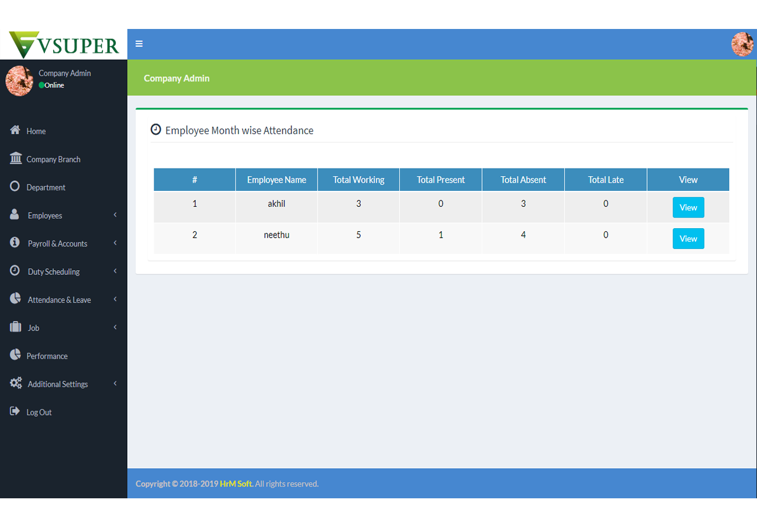View attendance details for neethu
Image resolution: width=757 pixels, height=532 pixels.
tap(688, 239)
